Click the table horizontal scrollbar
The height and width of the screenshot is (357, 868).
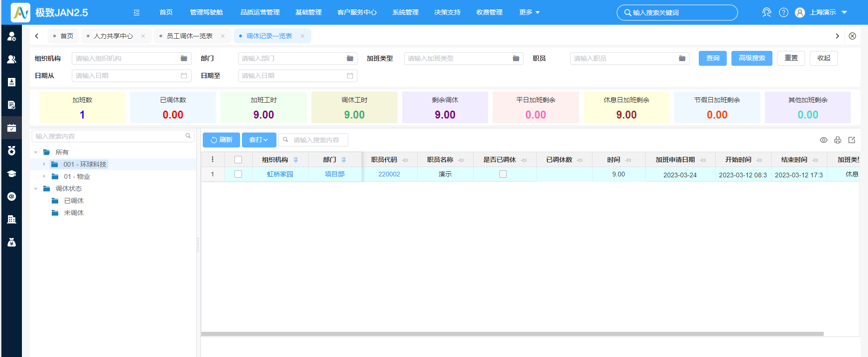[x=512, y=334]
